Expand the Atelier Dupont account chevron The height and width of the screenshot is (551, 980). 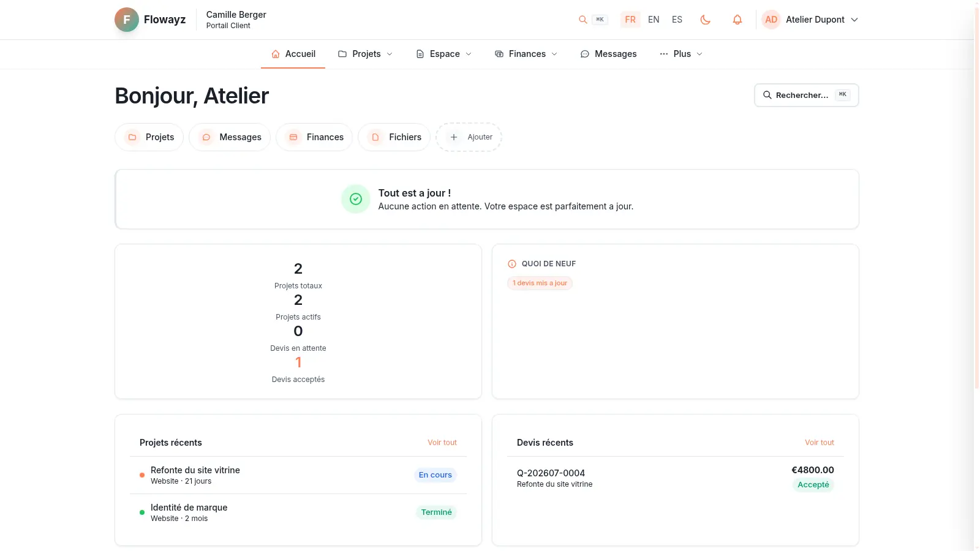click(x=854, y=20)
